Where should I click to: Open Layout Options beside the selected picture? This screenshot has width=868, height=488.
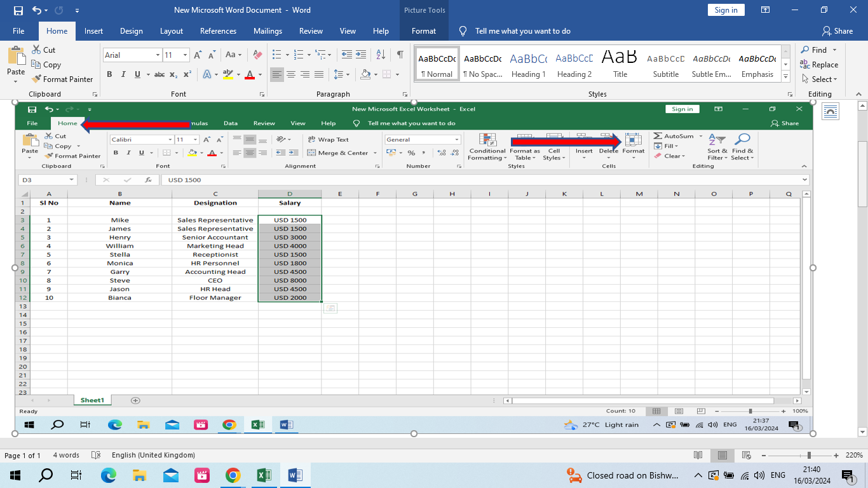click(830, 111)
